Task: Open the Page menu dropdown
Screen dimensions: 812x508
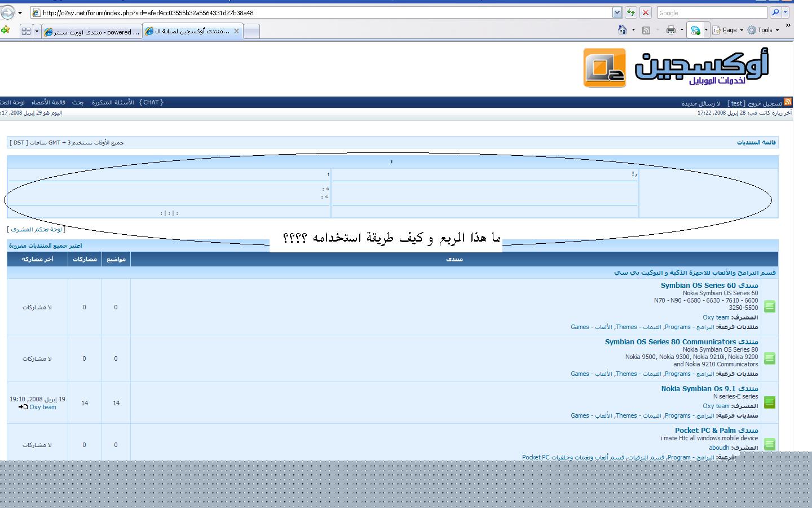Action: [729, 30]
